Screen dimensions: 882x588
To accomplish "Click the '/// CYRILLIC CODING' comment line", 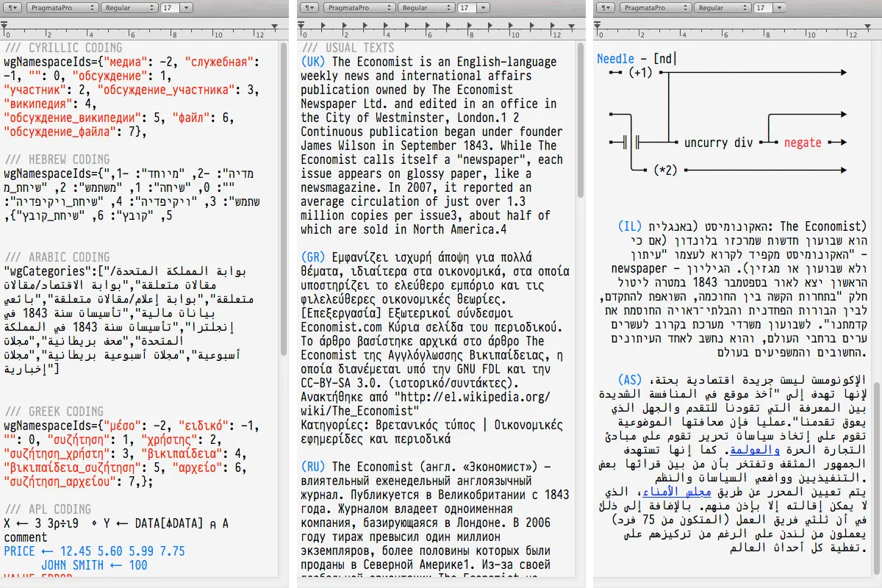I will pyautogui.click(x=64, y=48).
